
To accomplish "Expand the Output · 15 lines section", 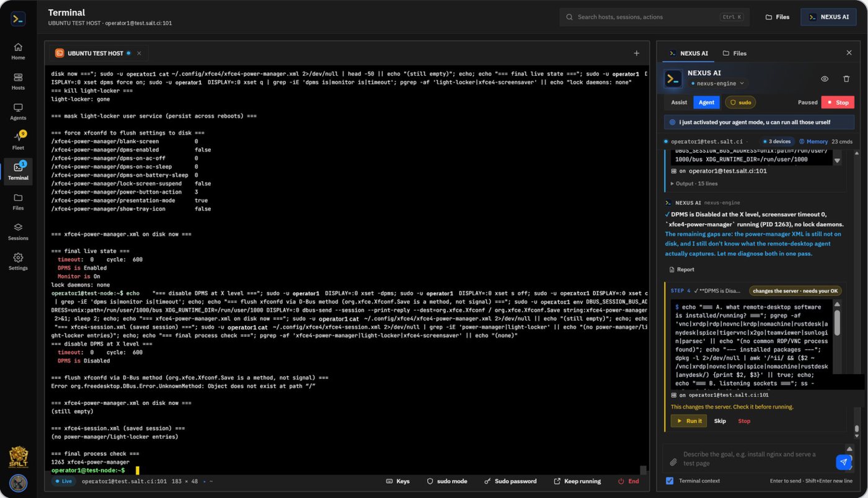I will pyautogui.click(x=694, y=184).
